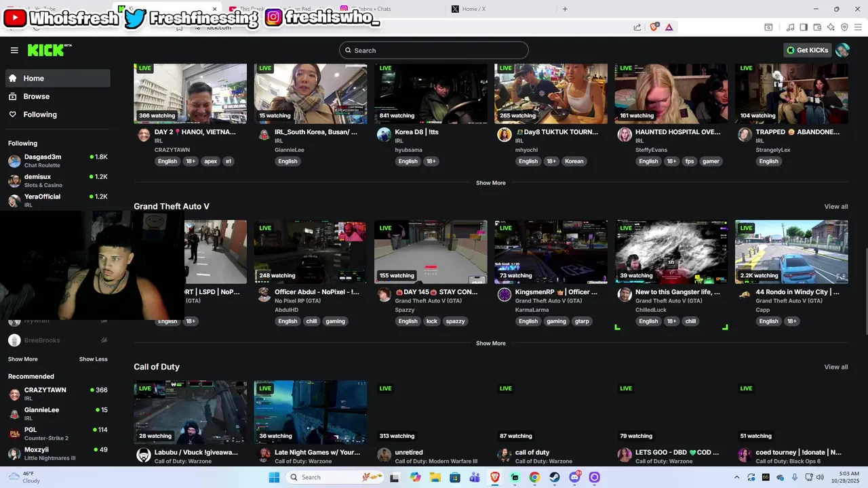Open the Leo AI sparkle icon
The height and width of the screenshot is (488, 868).
[x=831, y=27]
